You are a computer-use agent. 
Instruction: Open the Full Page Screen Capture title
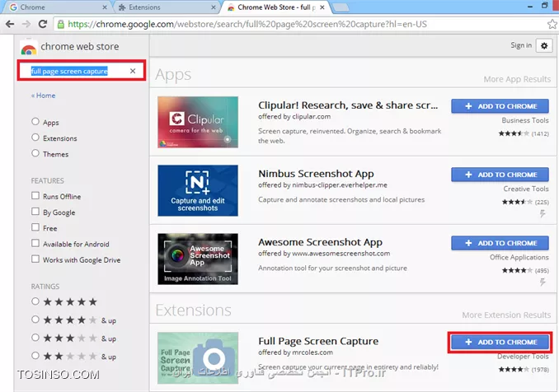(318, 341)
